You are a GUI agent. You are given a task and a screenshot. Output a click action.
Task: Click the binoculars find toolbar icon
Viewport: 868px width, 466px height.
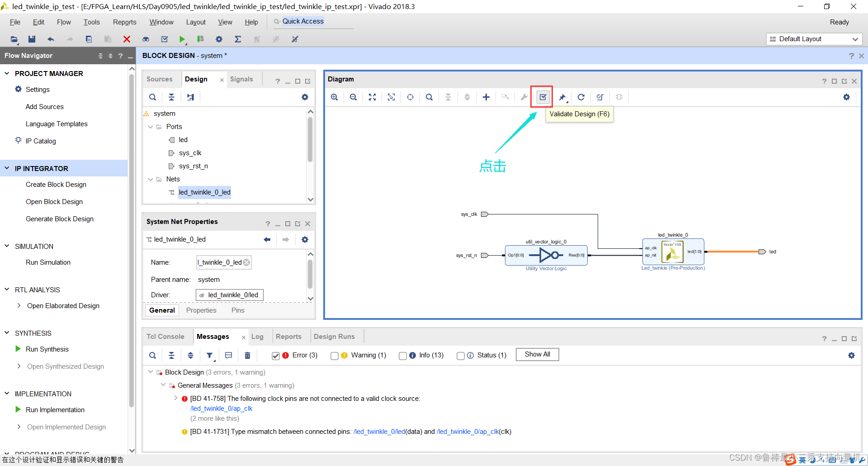(146, 39)
